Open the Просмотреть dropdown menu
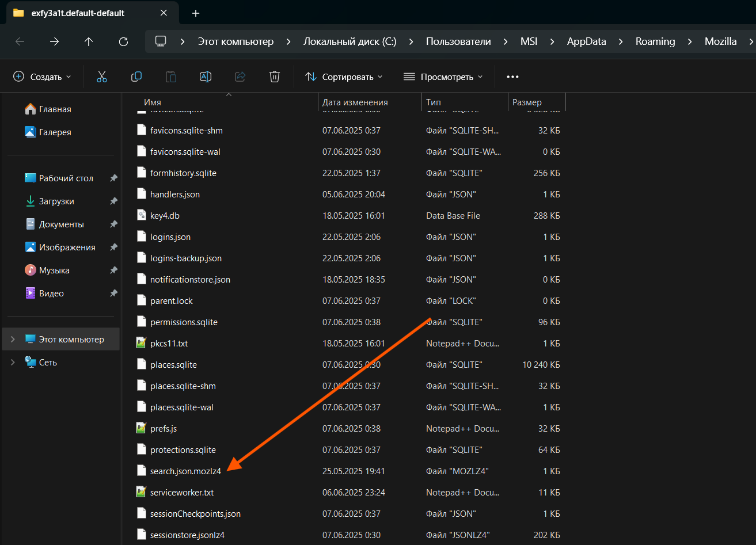The height and width of the screenshot is (545, 756). tap(443, 77)
